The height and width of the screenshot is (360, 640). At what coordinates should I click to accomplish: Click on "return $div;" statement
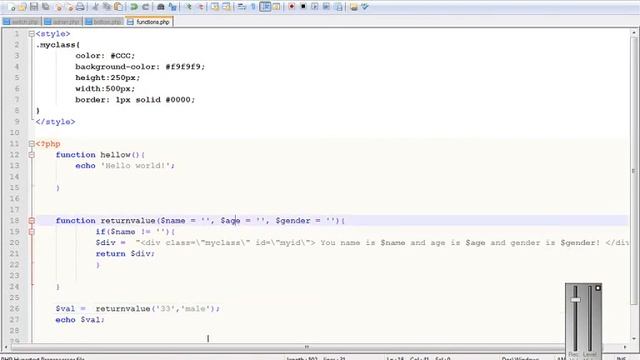pyautogui.click(x=125, y=254)
